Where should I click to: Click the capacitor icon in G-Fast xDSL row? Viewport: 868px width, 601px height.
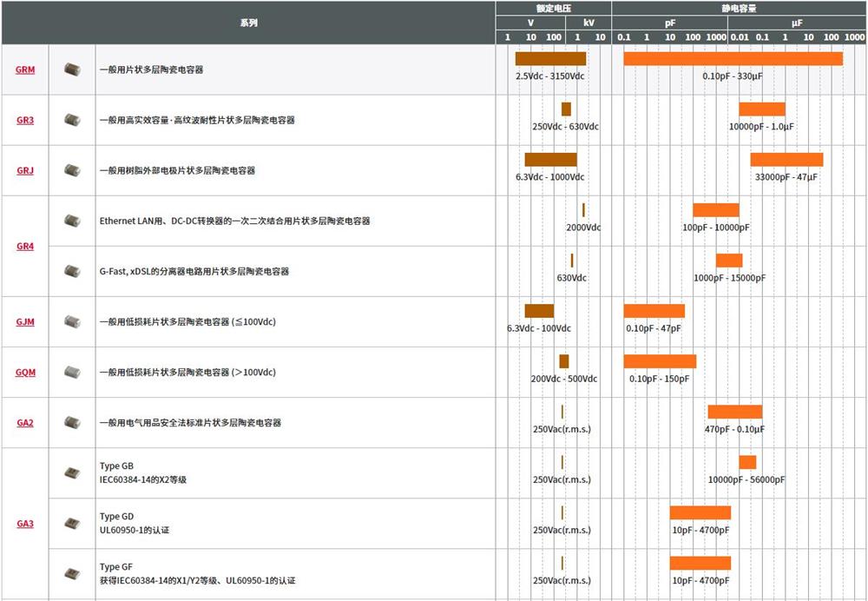[x=72, y=271]
